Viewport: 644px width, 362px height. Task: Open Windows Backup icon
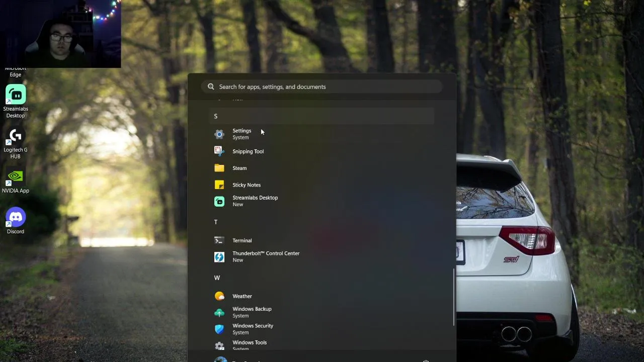pyautogui.click(x=219, y=313)
